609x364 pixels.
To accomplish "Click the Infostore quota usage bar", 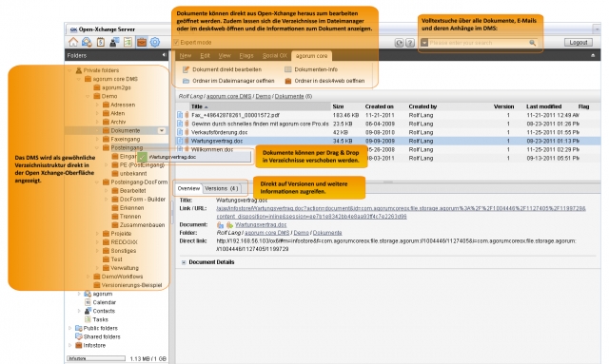I will point(96,358).
